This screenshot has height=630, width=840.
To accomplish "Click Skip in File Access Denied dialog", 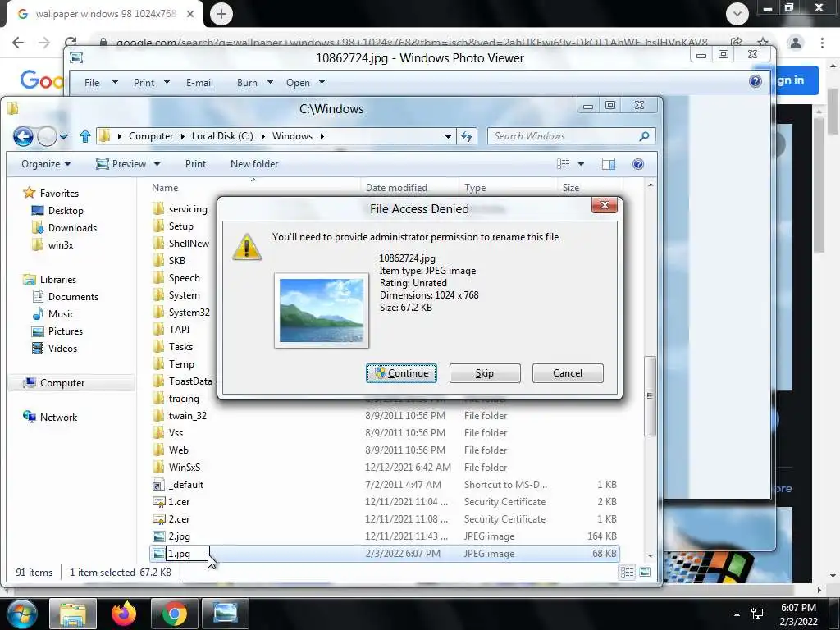I will point(485,373).
